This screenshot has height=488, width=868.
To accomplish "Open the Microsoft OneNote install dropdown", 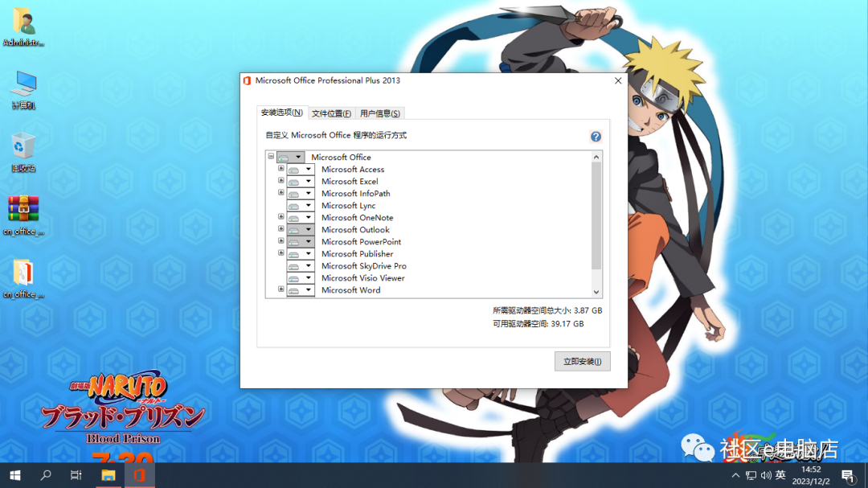I will tap(301, 218).
